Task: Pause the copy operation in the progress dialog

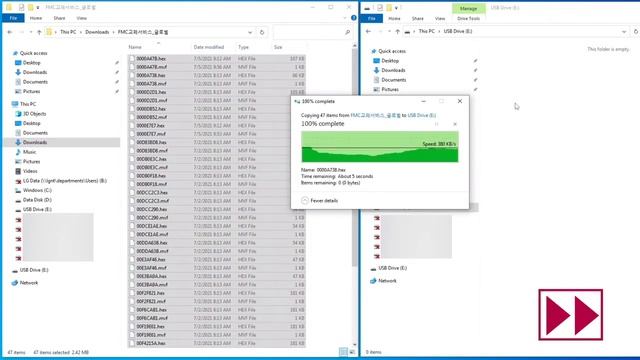Action: [x=436, y=124]
